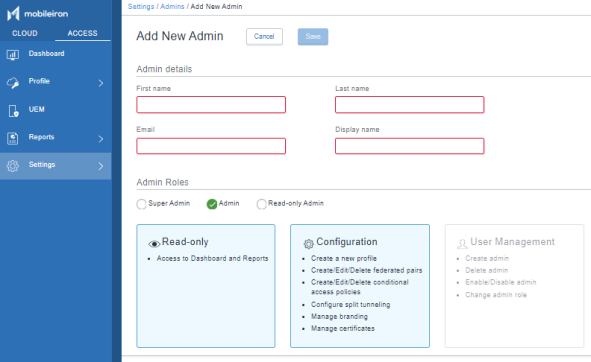Viewport: 591px width, 362px height.
Task: Click the UEM device icon
Action: [x=13, y=111]
